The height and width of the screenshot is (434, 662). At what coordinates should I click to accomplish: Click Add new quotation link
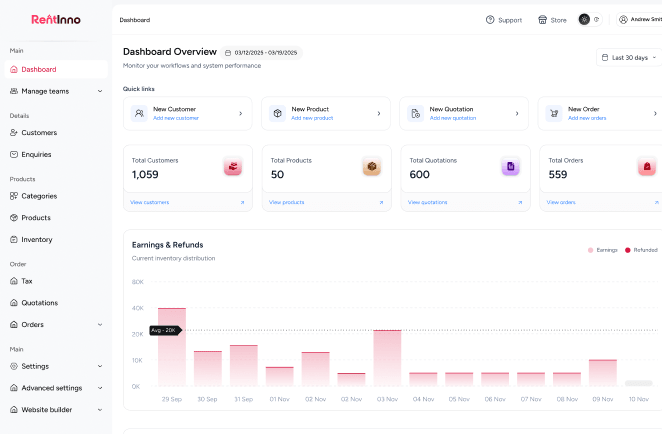coord(453,118)
